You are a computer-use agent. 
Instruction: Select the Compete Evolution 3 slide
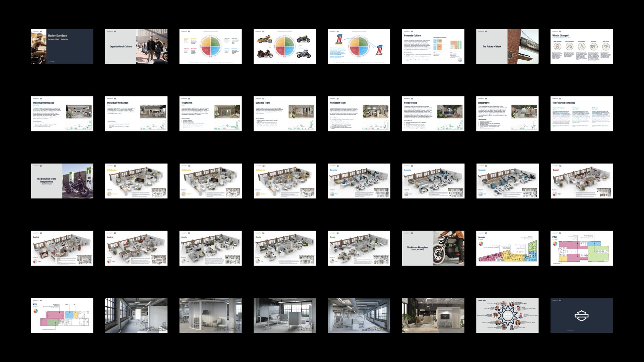[507, 181]
